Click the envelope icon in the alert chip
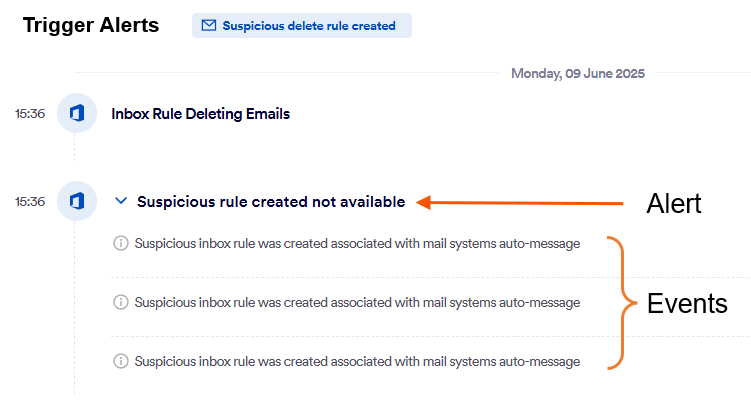Viewport: 751px width, 401px height. [x=209, y=26]
